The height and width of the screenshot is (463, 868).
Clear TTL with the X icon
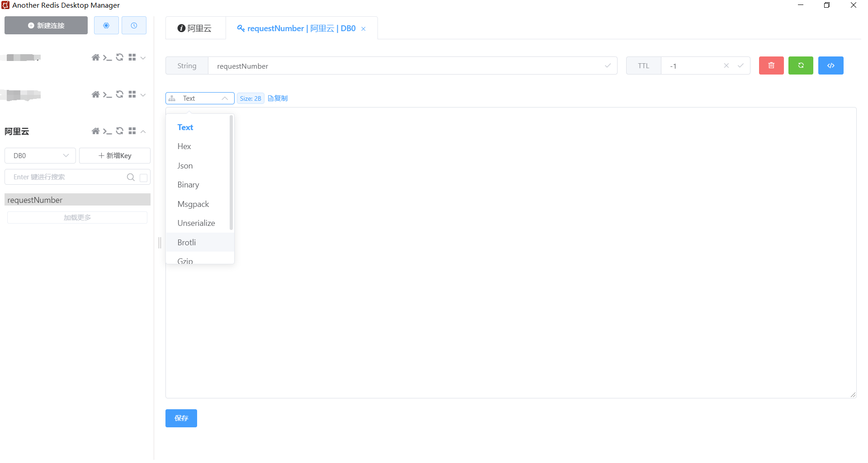pos(726,65)
